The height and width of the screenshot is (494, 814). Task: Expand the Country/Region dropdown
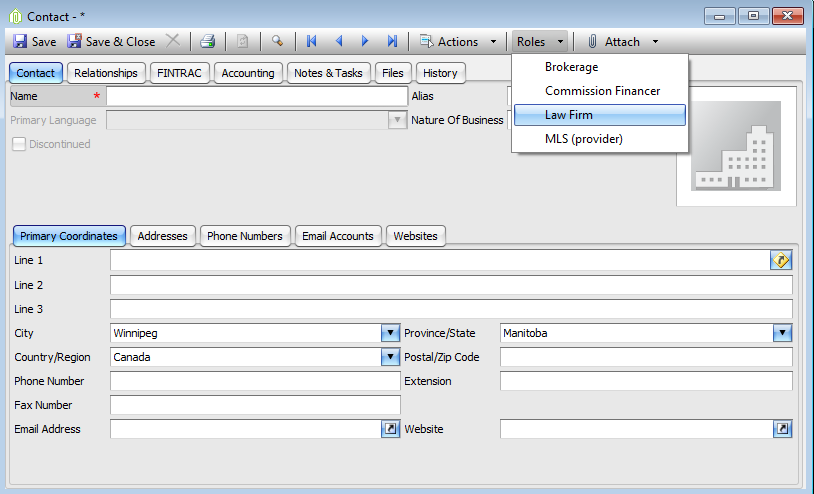click(x=390, y=356)
